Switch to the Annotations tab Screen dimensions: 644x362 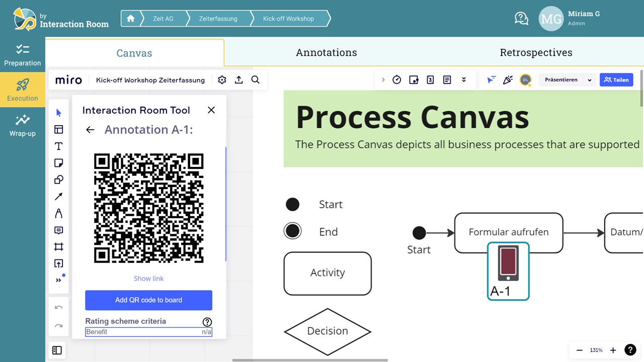click(327, 52)
